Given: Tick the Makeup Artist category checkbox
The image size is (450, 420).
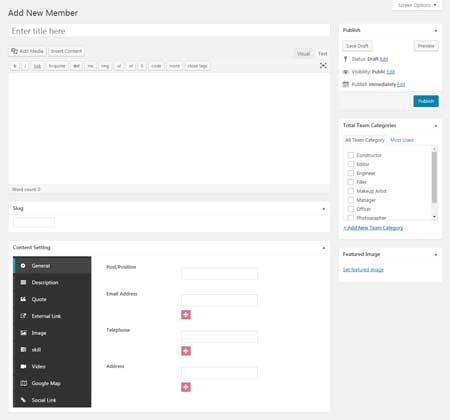Looking at the screenshot, I should tap(351, 191).
